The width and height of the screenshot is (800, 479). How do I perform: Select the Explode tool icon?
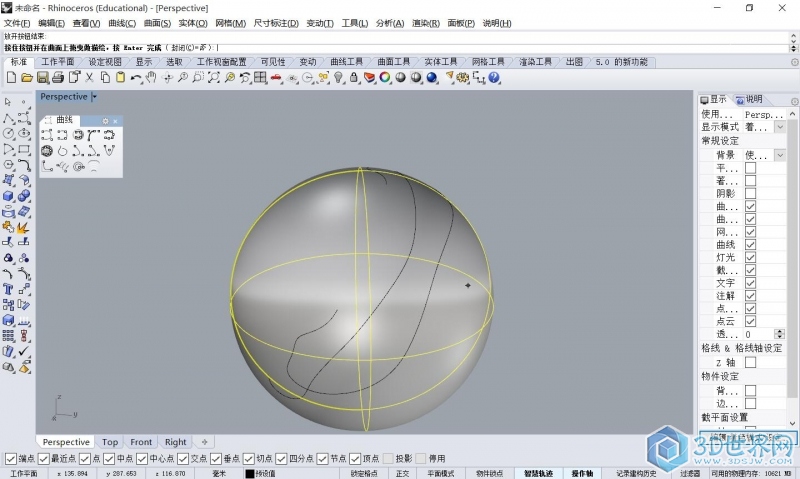pyautogui.click(x=23, y=227)
